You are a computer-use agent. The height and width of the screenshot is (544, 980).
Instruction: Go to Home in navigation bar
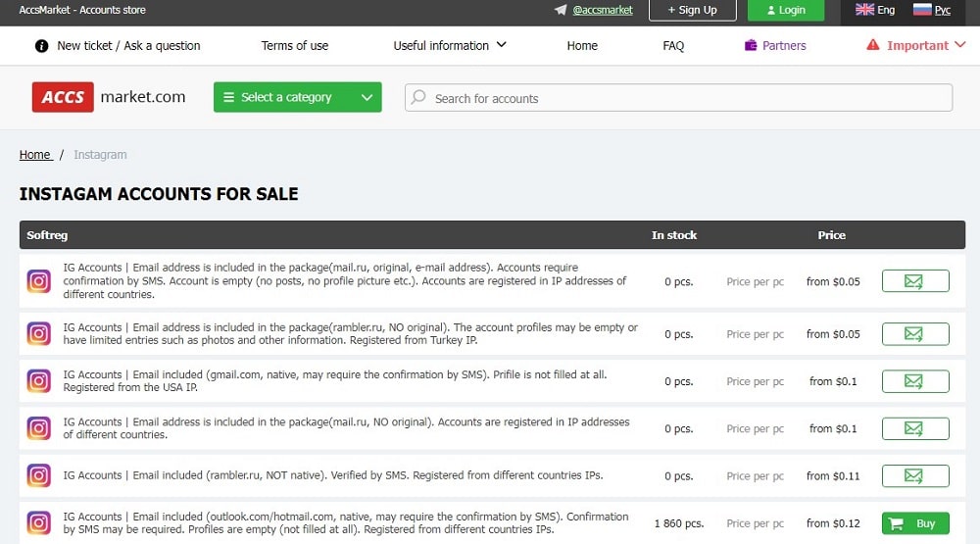[x=582, y=46]
